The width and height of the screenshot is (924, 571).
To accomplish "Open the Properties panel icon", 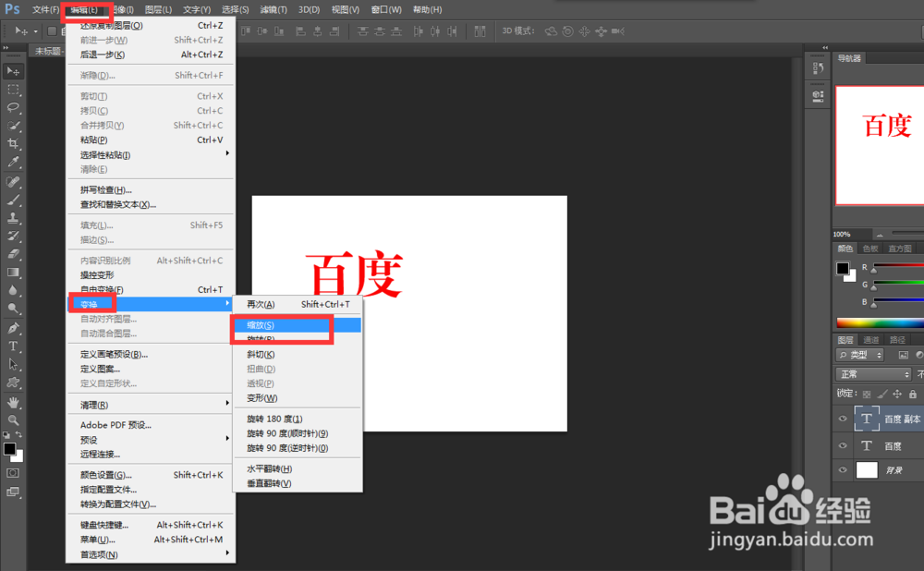I will pyautogui.click(x=818, y=96).
